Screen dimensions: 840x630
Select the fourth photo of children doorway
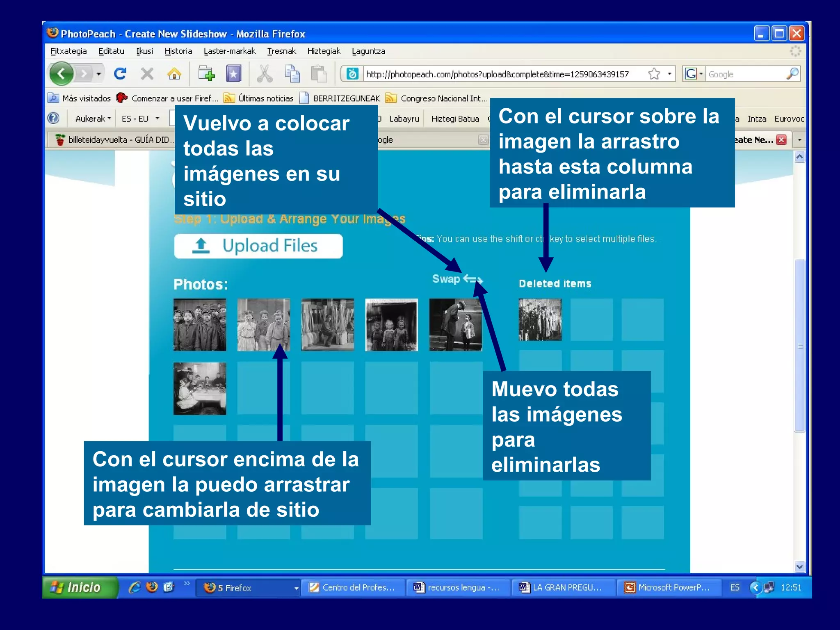click(392, 325)
